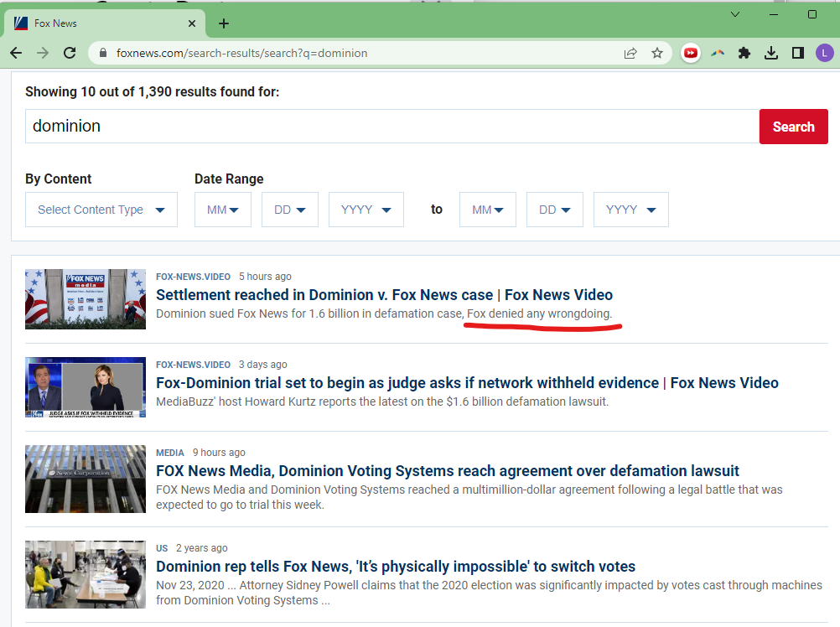Open the browser downloads tray
Screen dimensions: 840x627
coord(771,53)
